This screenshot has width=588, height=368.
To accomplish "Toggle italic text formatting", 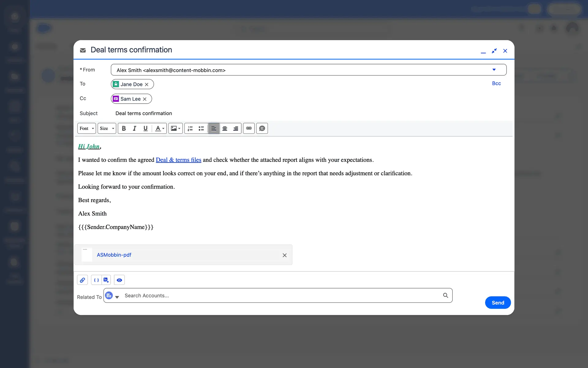I will coord(134,128).
